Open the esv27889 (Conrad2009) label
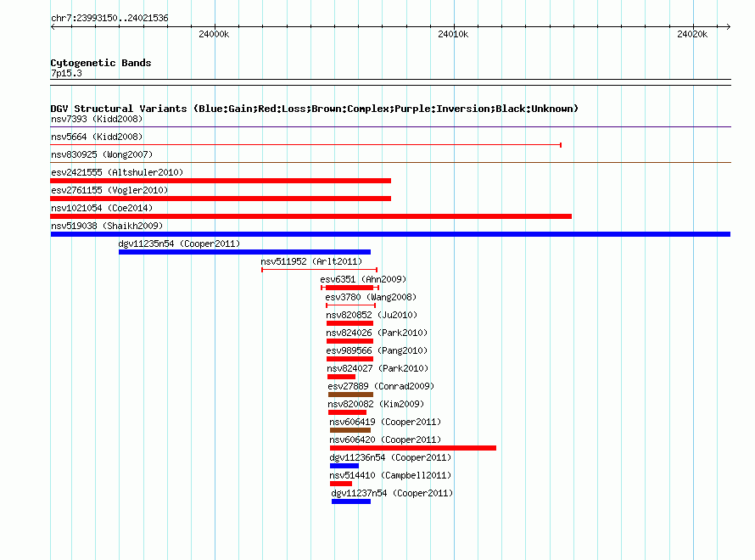755x560 pixels. (x=381, y=386)
